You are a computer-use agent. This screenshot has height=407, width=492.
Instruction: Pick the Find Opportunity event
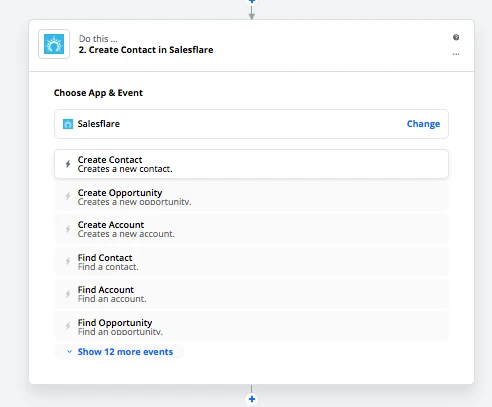pos(251,327)
